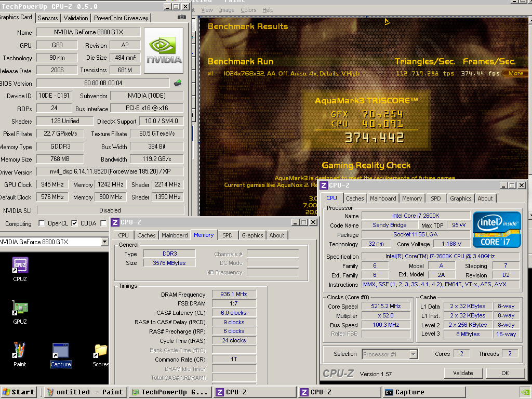Click the Multiplier x 52.0 value
This screenshot has width=532, height=399.
click(x=386, y=315)
